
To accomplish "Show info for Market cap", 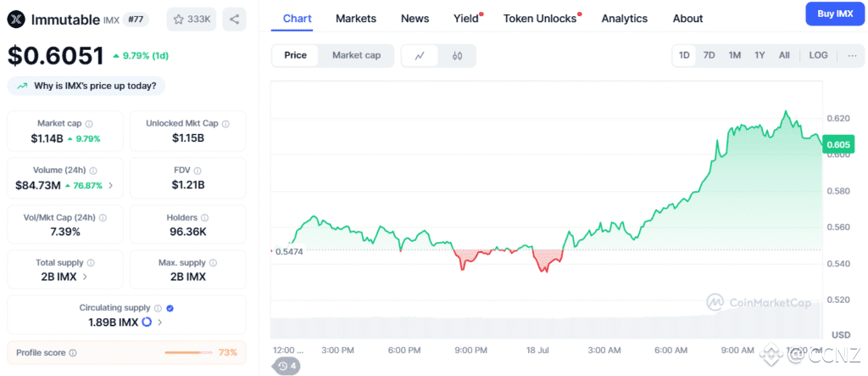I will [x=89, y=124].
